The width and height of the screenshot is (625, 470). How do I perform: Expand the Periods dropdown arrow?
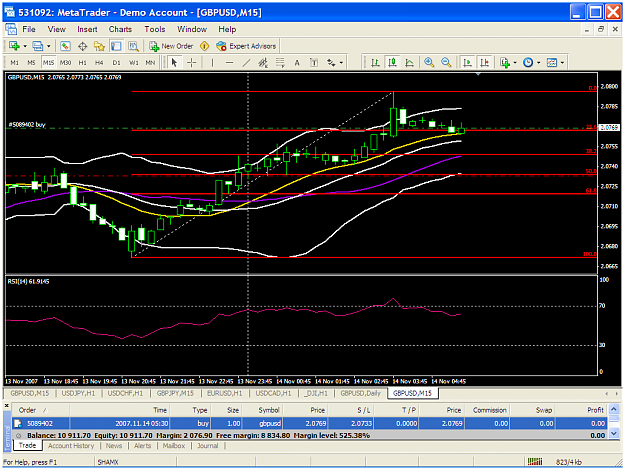[539, 63]
